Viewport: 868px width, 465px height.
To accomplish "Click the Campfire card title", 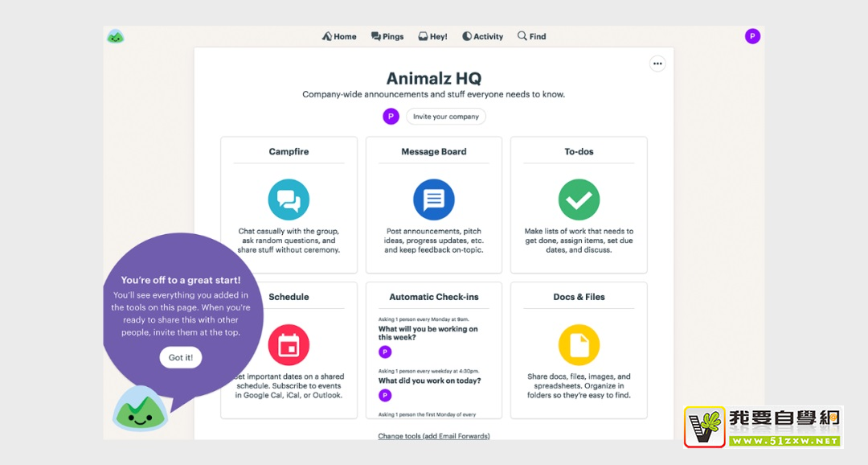I will coord(289,151).
